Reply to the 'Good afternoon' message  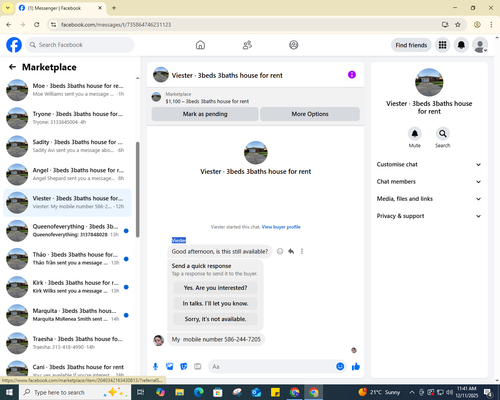[x=291, y=251]
